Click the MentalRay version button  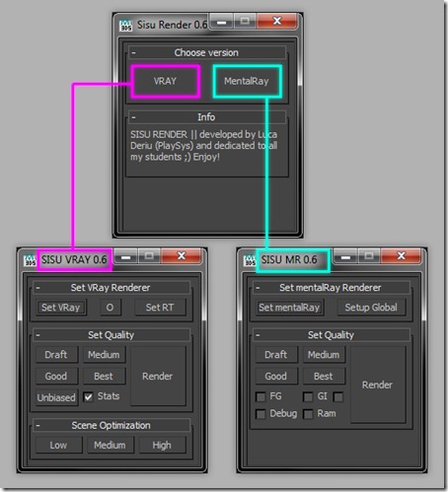tap(247, 81)
